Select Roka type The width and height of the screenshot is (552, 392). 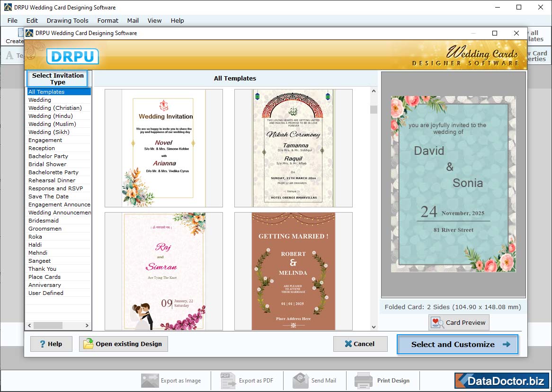[x=59, y=237]
